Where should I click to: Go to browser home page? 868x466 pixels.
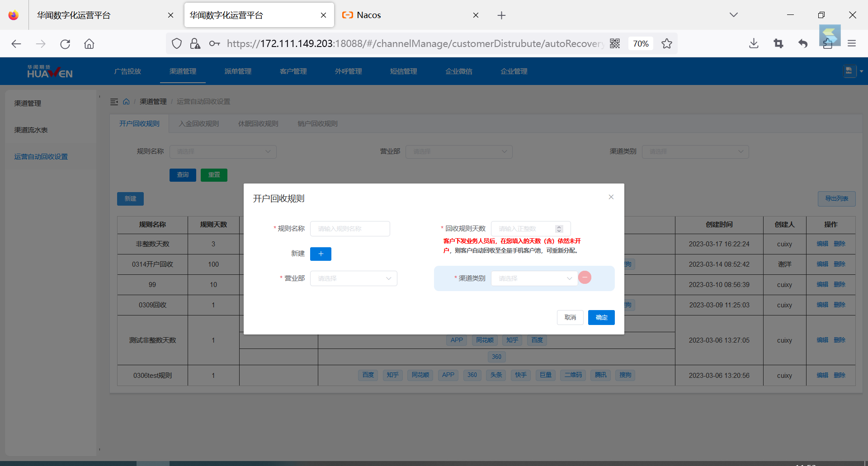(x=89, y=44)
